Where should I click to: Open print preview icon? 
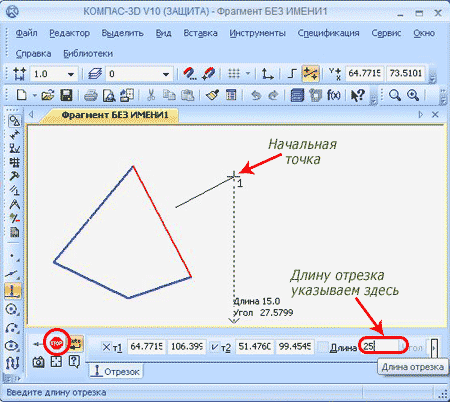109,95
